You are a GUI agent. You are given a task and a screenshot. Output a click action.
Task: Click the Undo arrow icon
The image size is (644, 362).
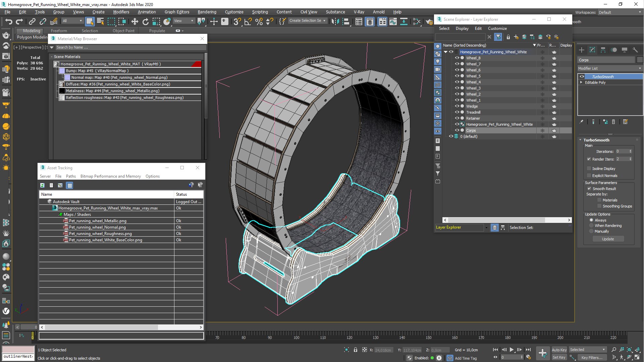point(8,22)
